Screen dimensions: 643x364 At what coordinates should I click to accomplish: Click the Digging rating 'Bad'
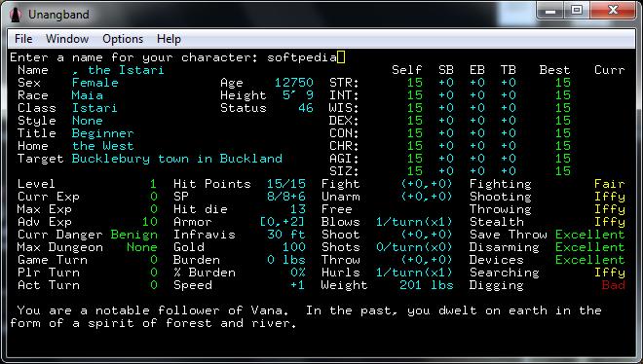(x=614, y=286)
